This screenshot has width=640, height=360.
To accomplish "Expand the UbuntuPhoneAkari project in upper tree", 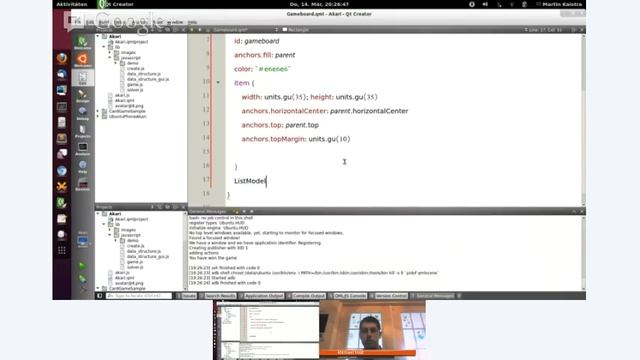I will (x=98, y=116).
